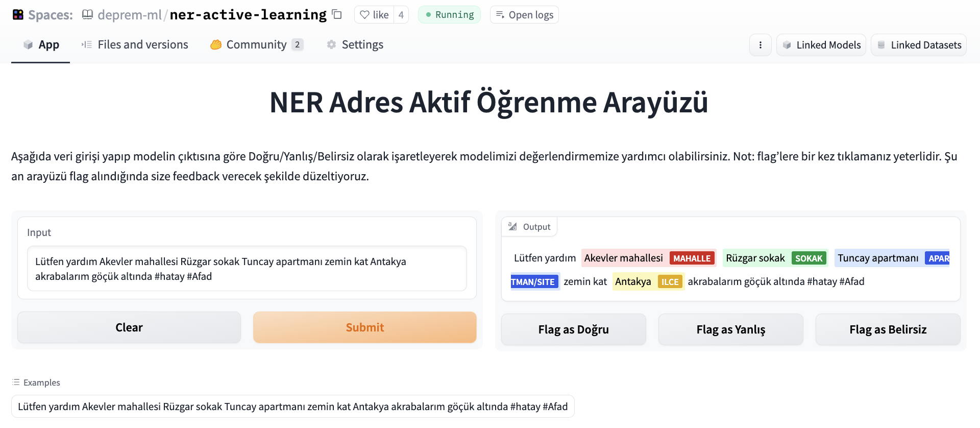The height and width of the screenshot is (428, 980).
Task: Switch to Files and versions tab
Action: click(x=135, y=45)
